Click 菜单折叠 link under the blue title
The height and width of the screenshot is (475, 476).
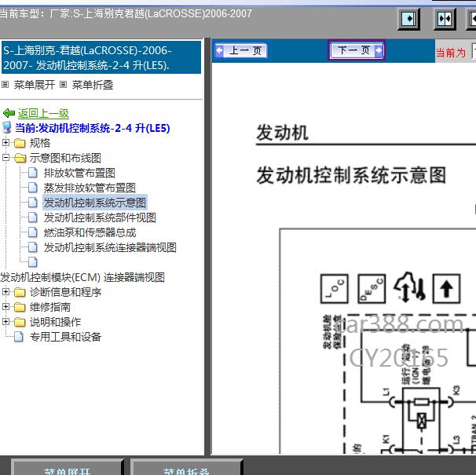click(93, 85)
